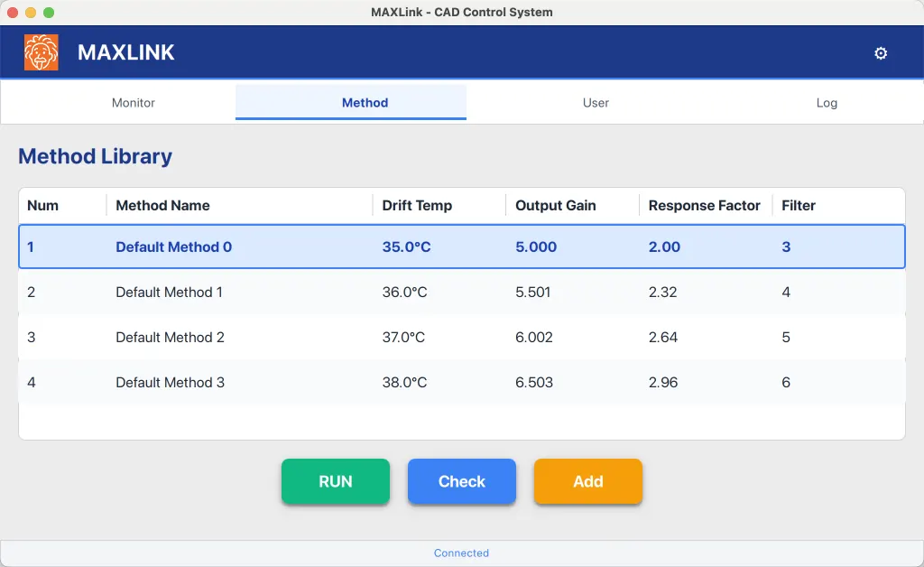This screenshot has height=567, width=924.
Task: Open settings via the gear icon
Action: tap(881, 53)
